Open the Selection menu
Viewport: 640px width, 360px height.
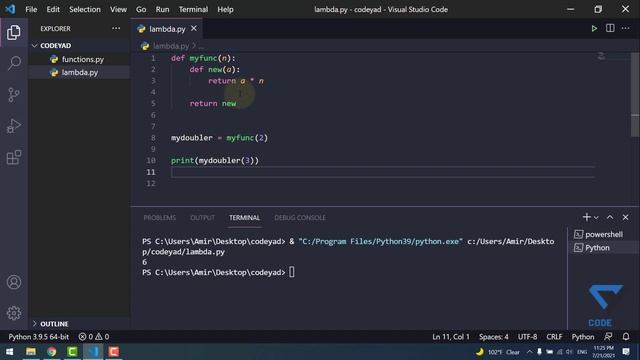coord(84,9)
